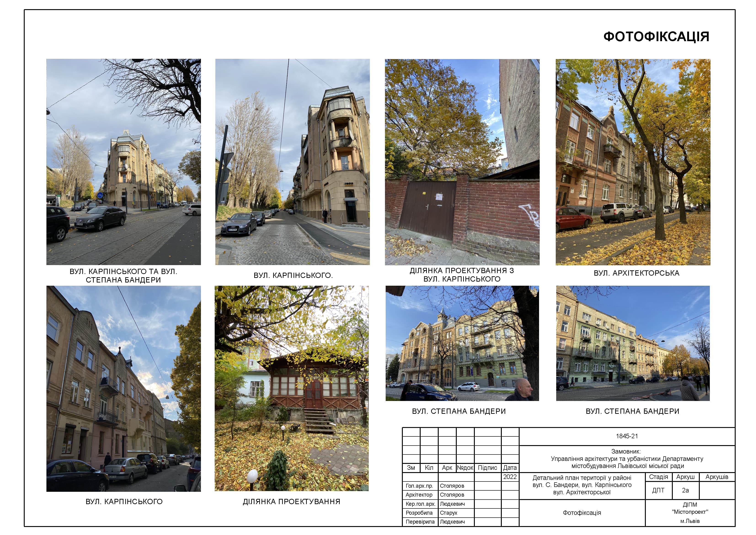
Task: Click sheet number 2а cell
Action: (x=685, y=490)
